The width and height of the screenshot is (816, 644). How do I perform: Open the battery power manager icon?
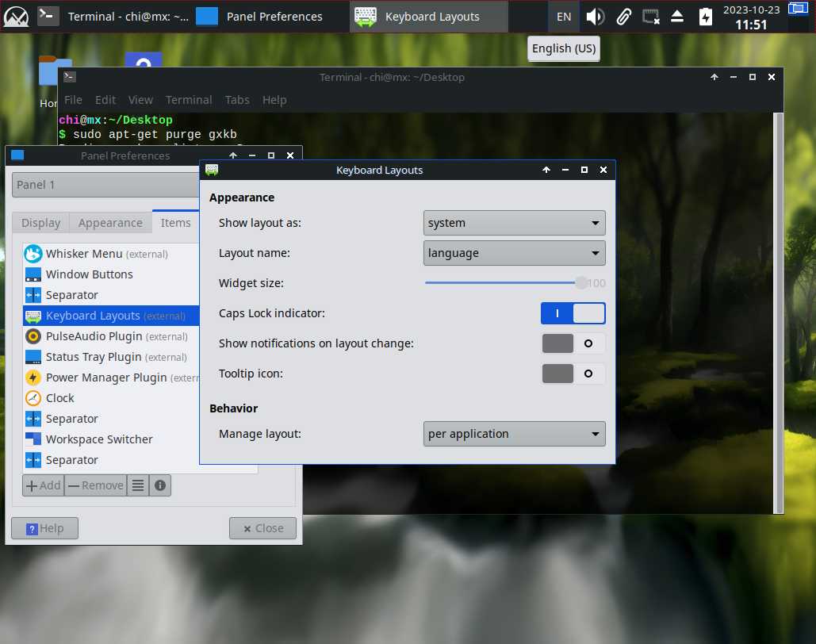point(705,17)
